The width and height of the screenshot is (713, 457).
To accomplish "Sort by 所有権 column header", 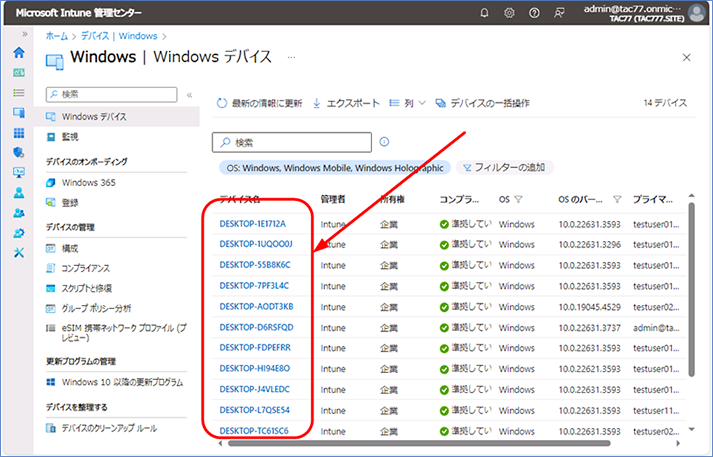I will pyautogui.click(x=392, y=199).
